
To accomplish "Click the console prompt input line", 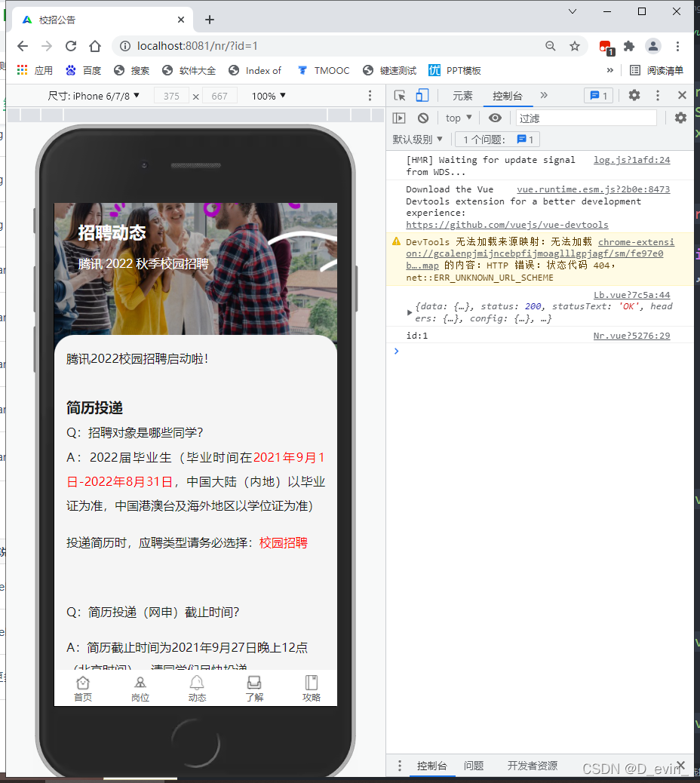I will (539, 351).
